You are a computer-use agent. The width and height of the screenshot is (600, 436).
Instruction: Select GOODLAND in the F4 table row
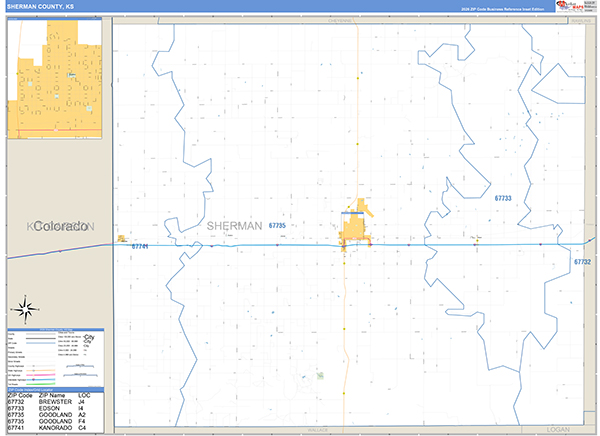[55, 421]
